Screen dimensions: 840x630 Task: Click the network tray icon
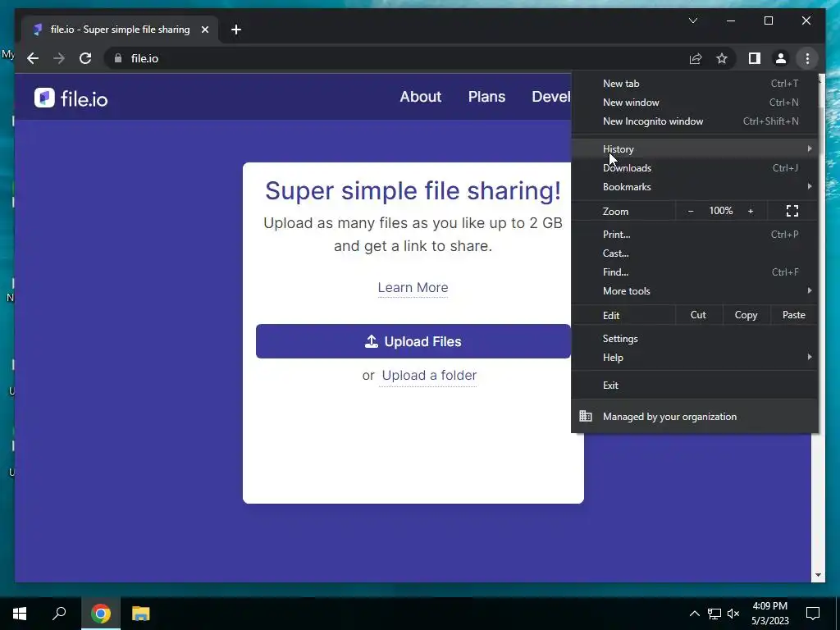coord(714,614)
